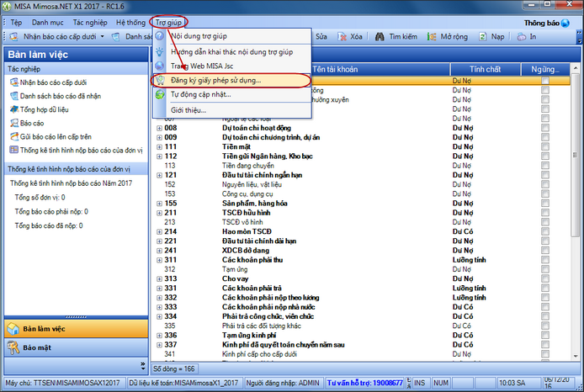584x392 pixels.
Task: Click the scroll down arrow of account list
Action: [575, 356]
